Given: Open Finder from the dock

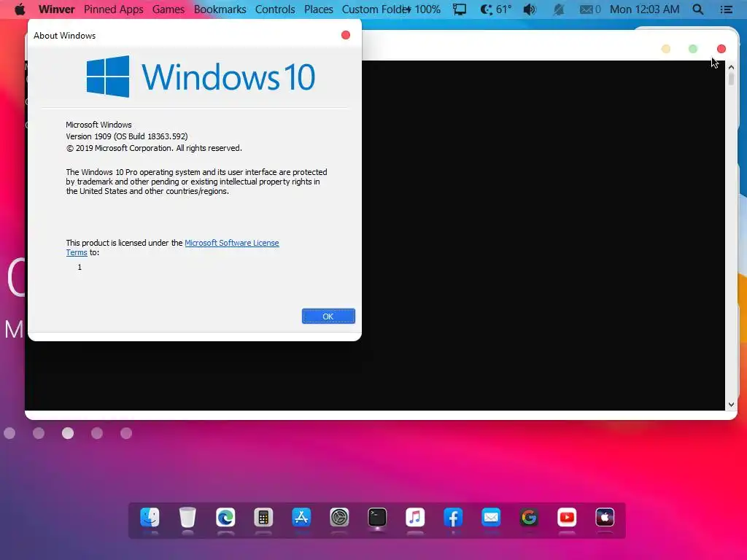Looking at the screenshot, I should 150,518.
